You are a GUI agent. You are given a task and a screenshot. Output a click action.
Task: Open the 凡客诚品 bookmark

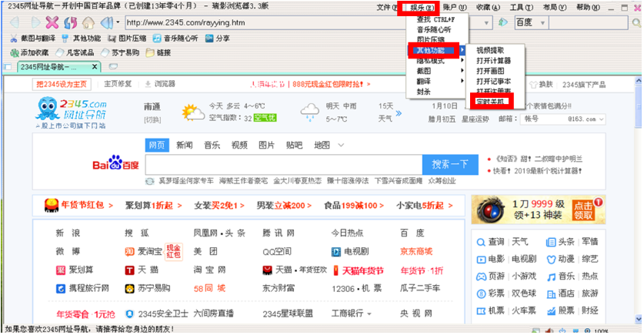(75, 52)
